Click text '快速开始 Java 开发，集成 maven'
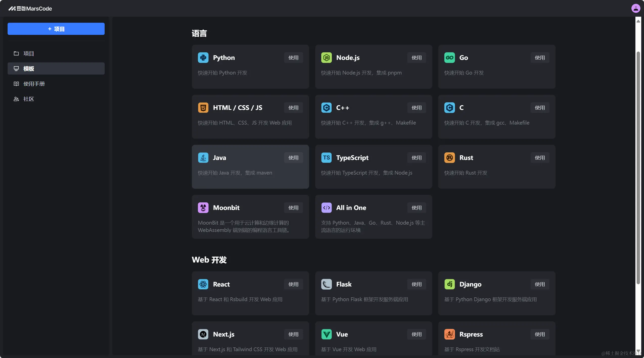Viewport: 644px width, 358px height. 235,173
